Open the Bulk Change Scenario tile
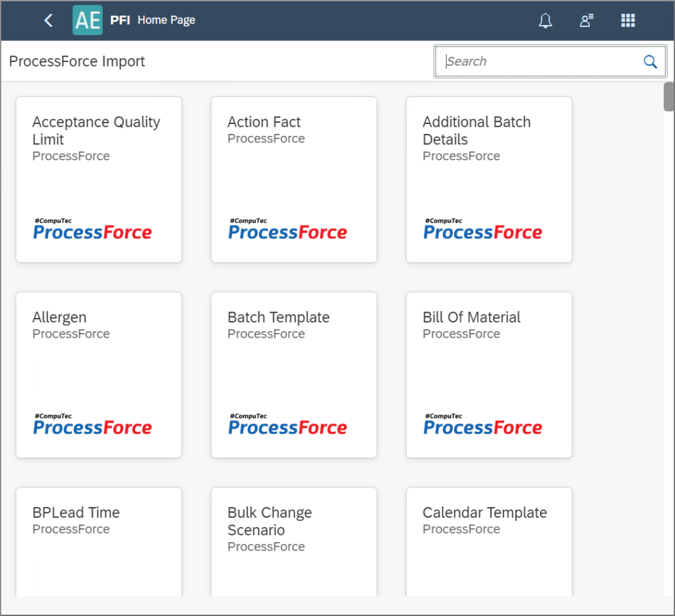The image size is (675, 616). [x=294, y=541]
